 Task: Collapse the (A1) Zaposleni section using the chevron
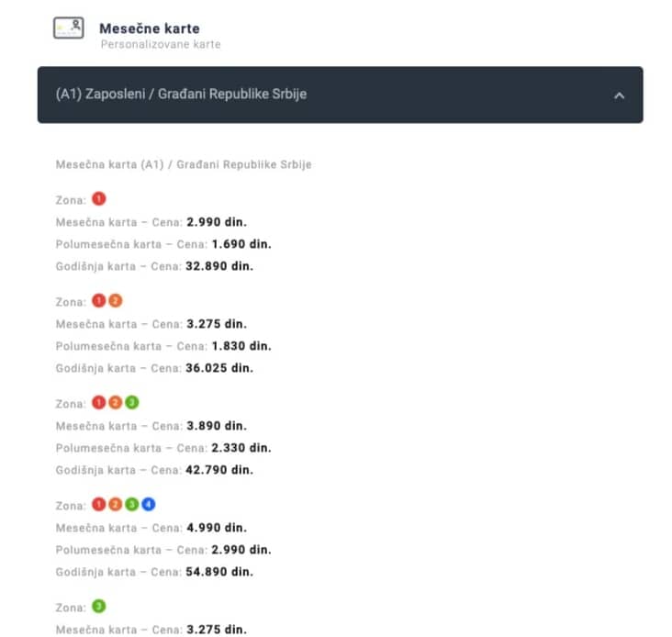(619, 95)
